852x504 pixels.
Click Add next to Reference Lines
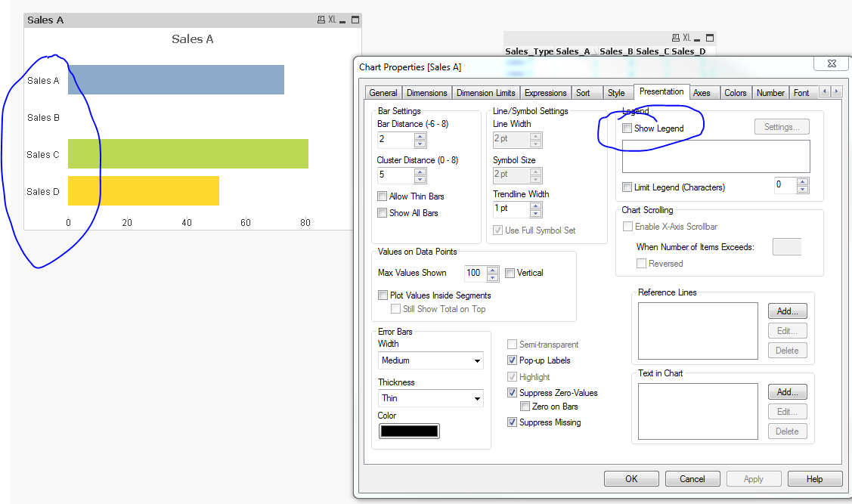click(787, 311)
